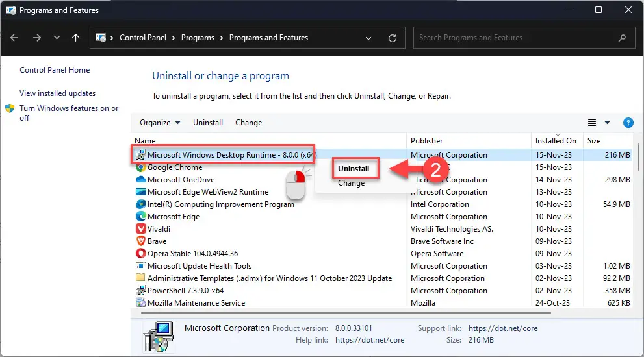Click the vertical scrollbar of program list

point(638,156)
